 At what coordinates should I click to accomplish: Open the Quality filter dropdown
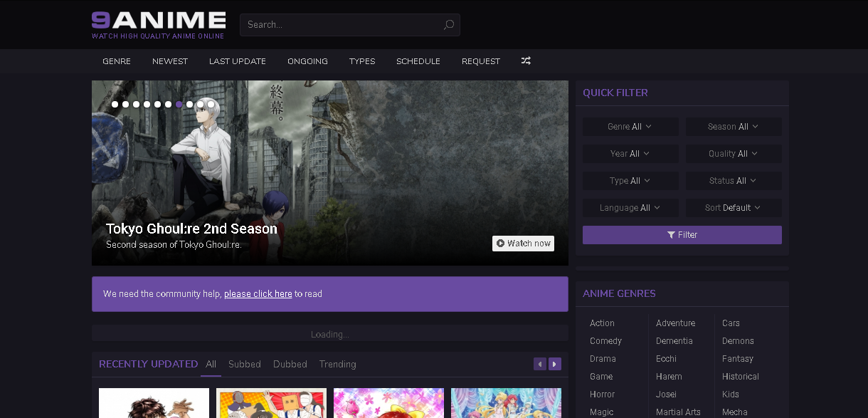tap(734, 154)
